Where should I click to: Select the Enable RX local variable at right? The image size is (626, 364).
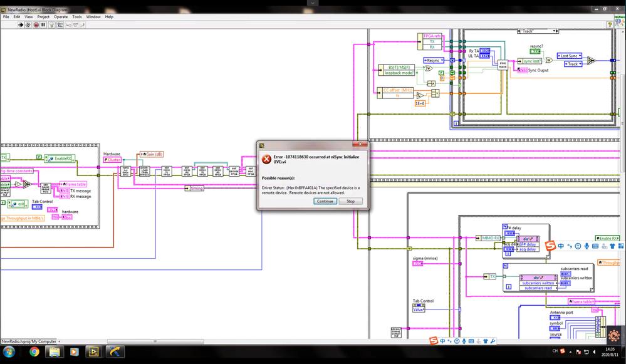607,238
